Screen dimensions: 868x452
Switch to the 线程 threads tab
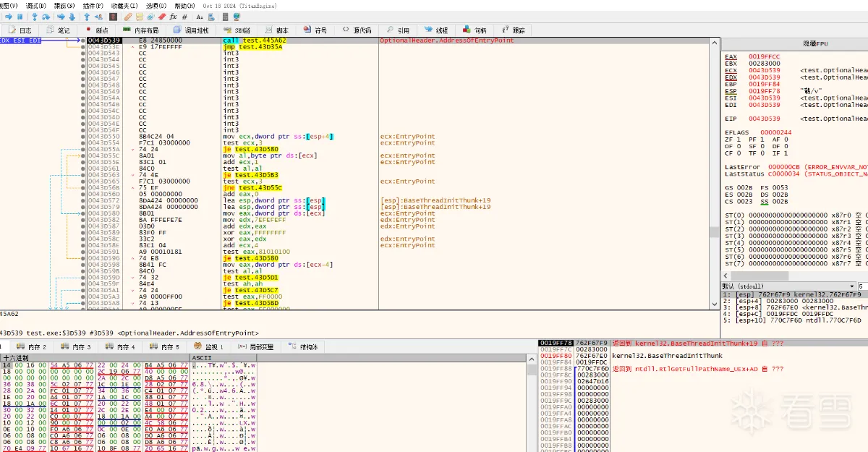(x=435, y=30)
